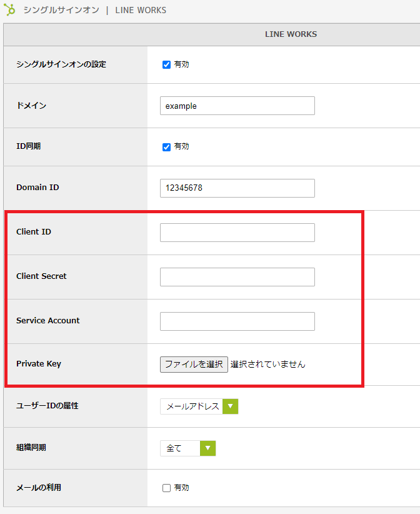Click the Domain ID label
The height and width of the screenshot is (514, 420).
click(37, 187)
